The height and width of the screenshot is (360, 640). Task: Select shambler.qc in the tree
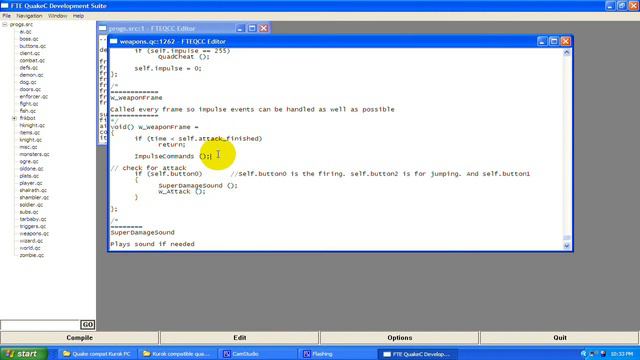[34, 198]
